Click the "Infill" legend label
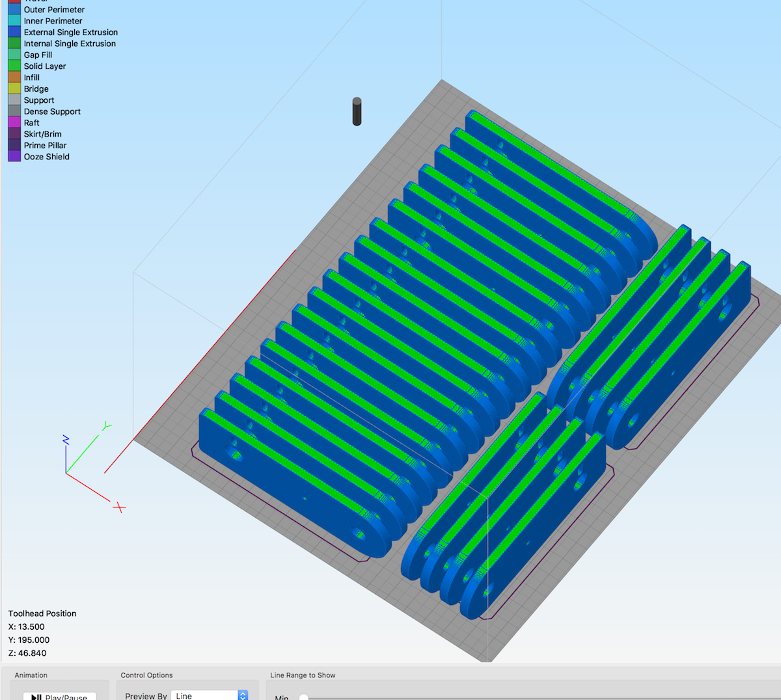The image size is (781, 700). [x=32, y=77]
